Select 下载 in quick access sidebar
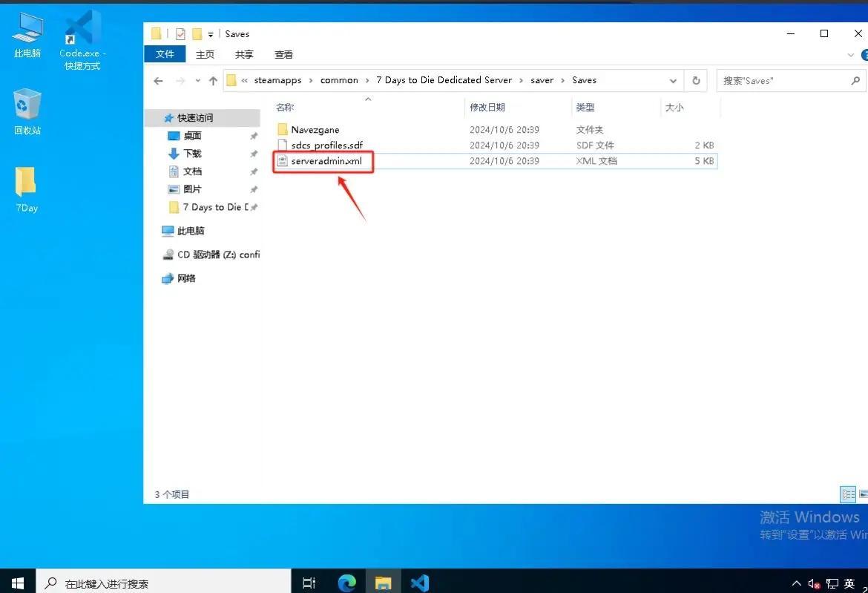Image resolution: width=868 pixels, height=593 pixels. tap(192, 154)
